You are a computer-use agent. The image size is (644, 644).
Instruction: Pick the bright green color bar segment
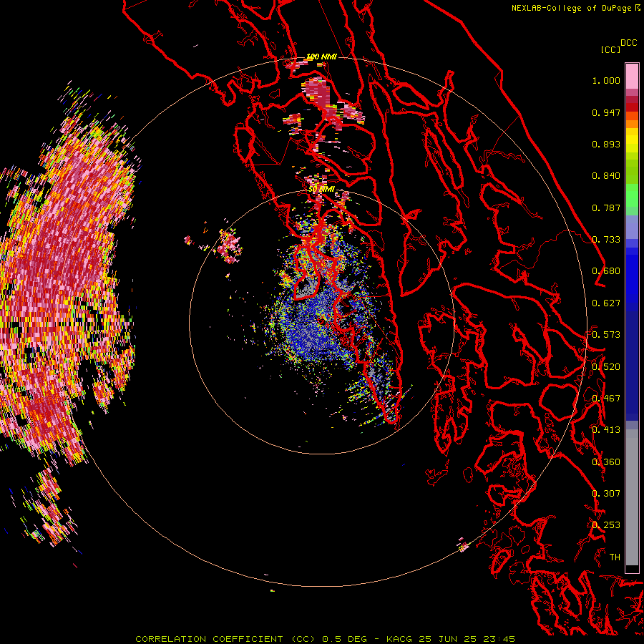632,195
